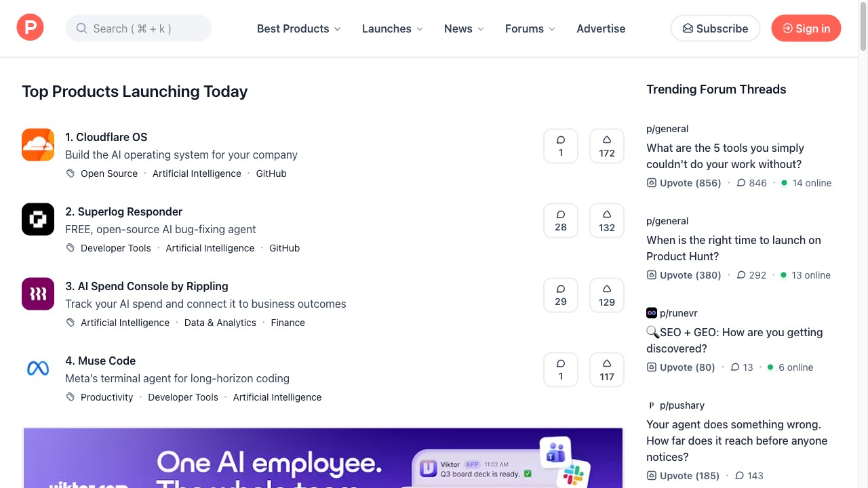This screenshot has width=868, height=488.
Task: Click '14 online' status text
Action: pyautogui.click(x=812, y=183)
